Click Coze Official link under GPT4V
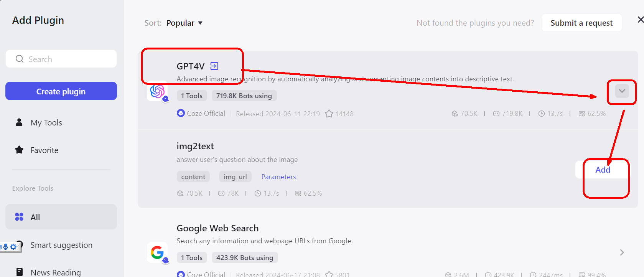The image size is (644, 277). 206,114
